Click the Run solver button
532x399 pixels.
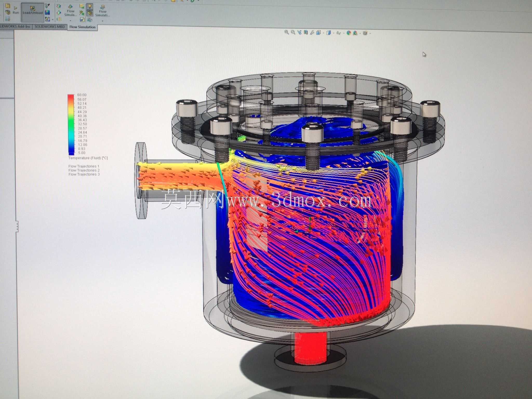[x=16, y=10]
